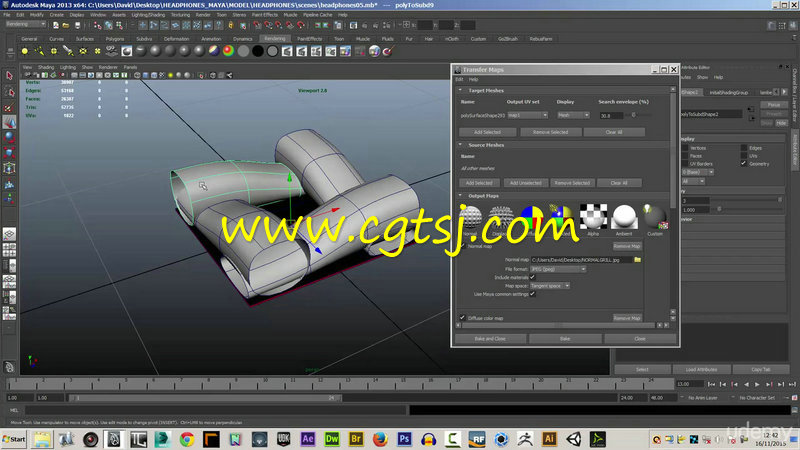The height and width of the screenshot is (450, 800).
Task: Toggle Geometry checkbox in Attribute Editor
Action: 743,163
